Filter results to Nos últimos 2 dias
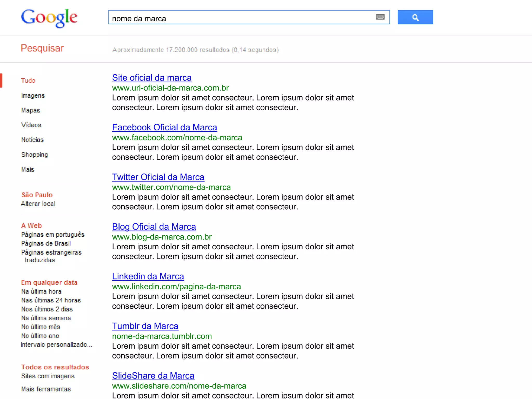 [x=47, y=309]
